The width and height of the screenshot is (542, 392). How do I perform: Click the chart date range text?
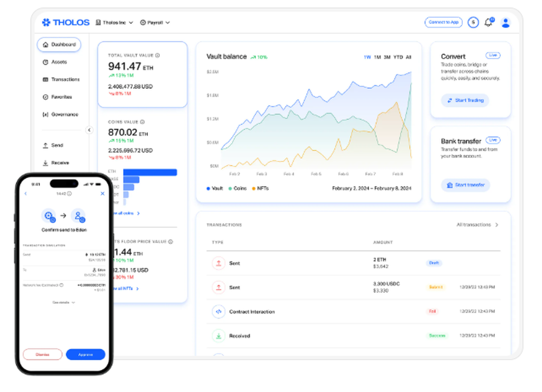pos(372,188)
